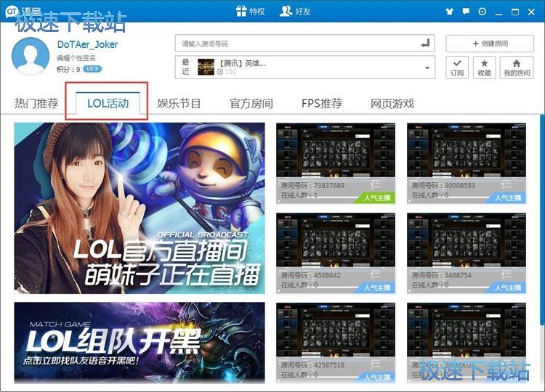Screen dimensions: 545x392
Task: Switch to 热门推荐 tab
Action: click(x=36, y=104)
